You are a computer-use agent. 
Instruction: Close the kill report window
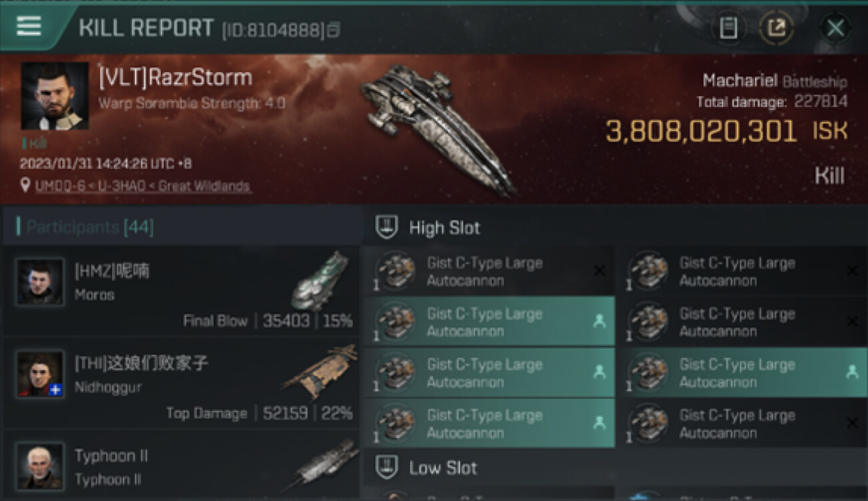tap(835, 29)
